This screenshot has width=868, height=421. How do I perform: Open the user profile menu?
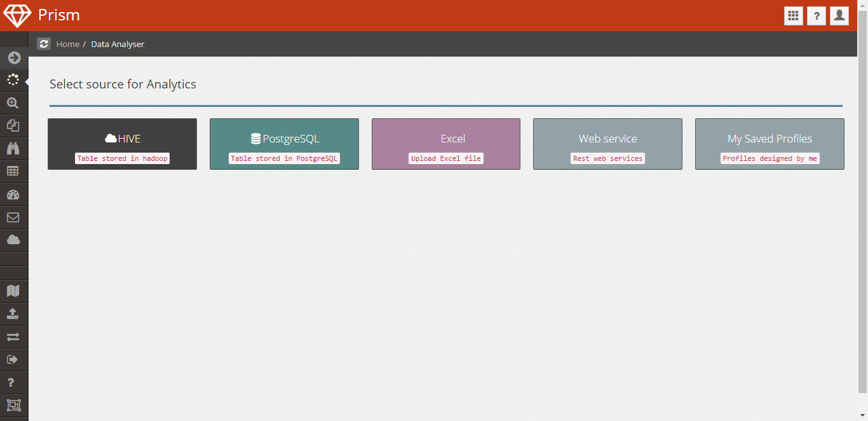[839, 16]
